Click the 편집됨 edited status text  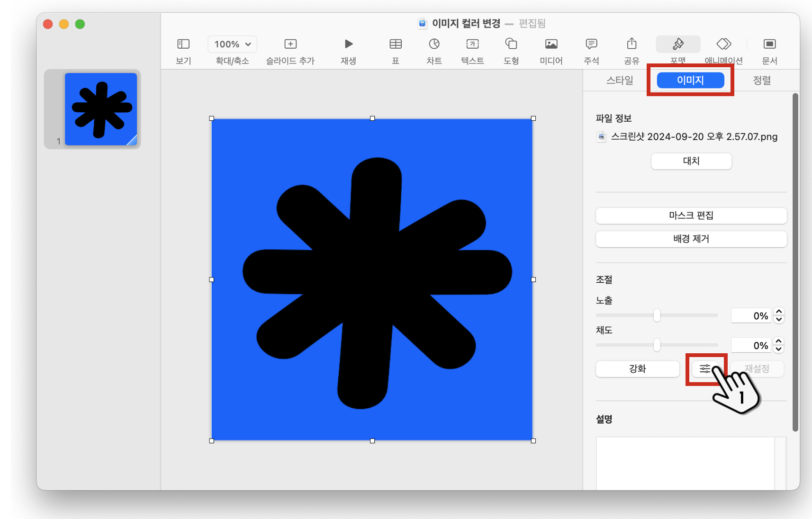click(x=532, y=23)
